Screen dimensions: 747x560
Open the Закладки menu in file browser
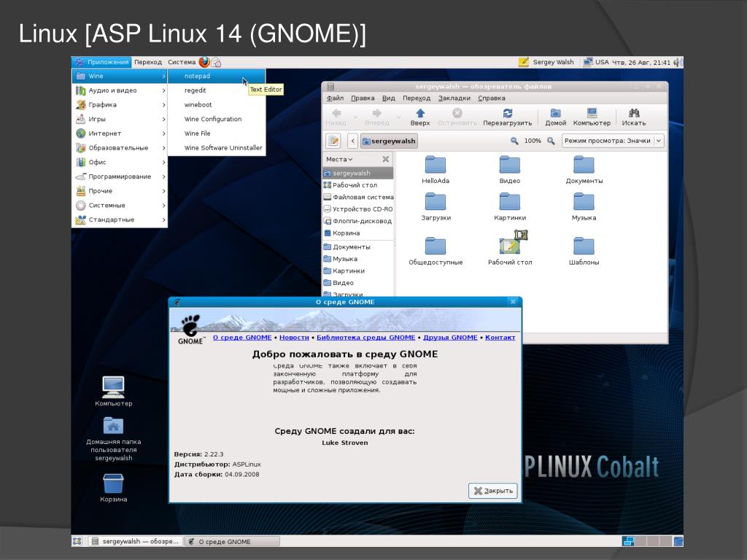454,98
